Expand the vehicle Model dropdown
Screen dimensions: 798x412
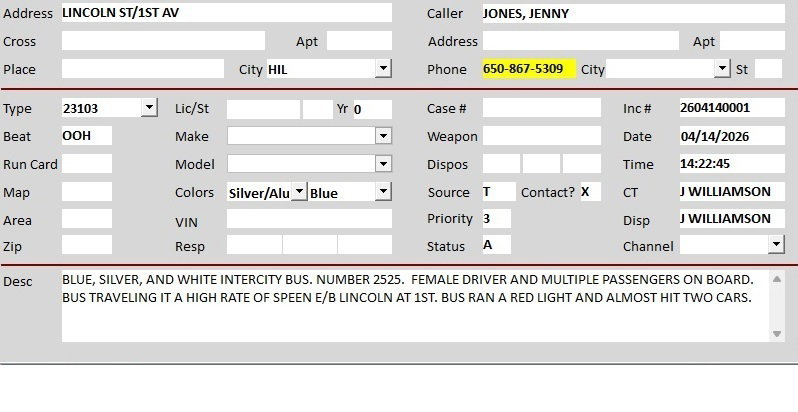(x=383, y=164)
